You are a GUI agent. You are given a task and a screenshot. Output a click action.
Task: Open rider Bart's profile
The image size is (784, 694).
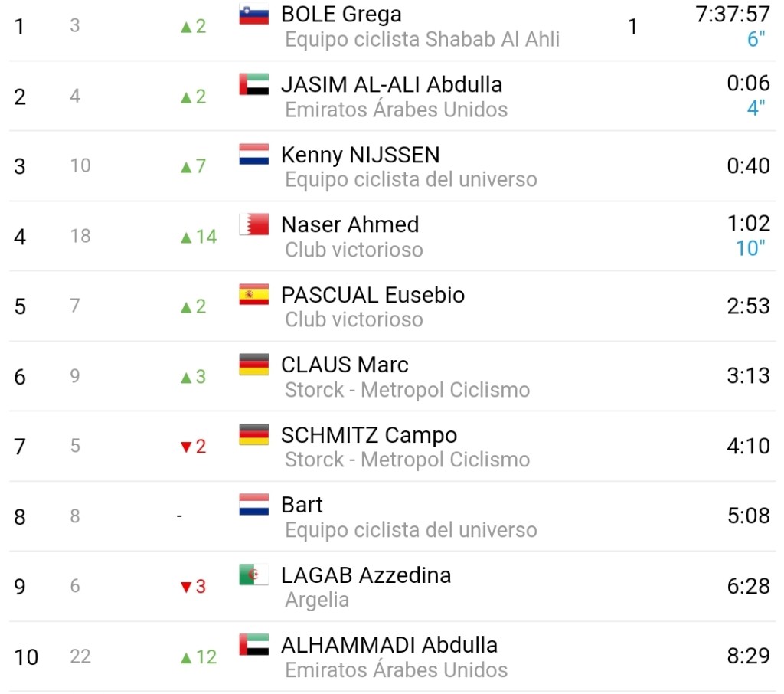pyautogui.click(x=302, y=505)
